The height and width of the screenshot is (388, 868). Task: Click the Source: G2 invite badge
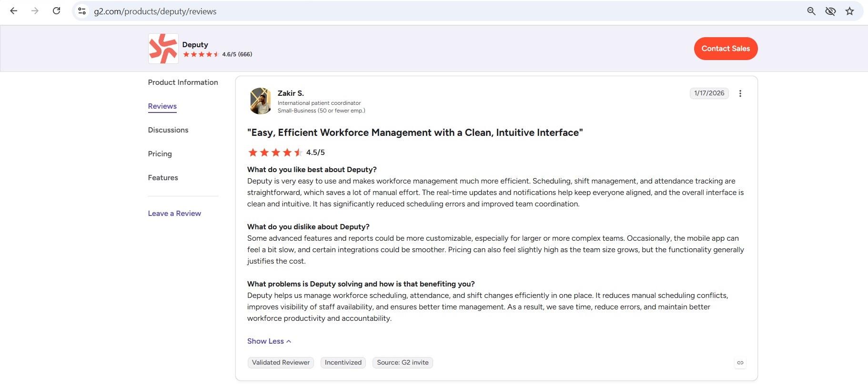point(403,363)
